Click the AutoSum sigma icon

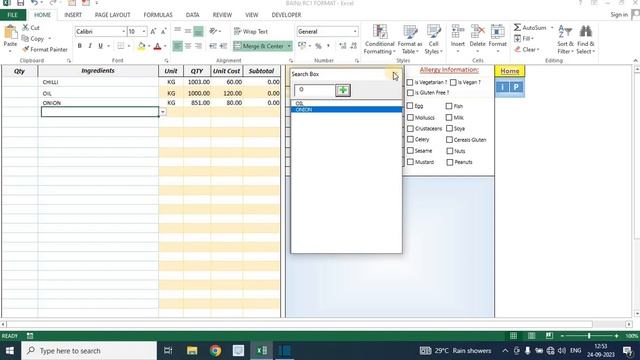(517, 27)
